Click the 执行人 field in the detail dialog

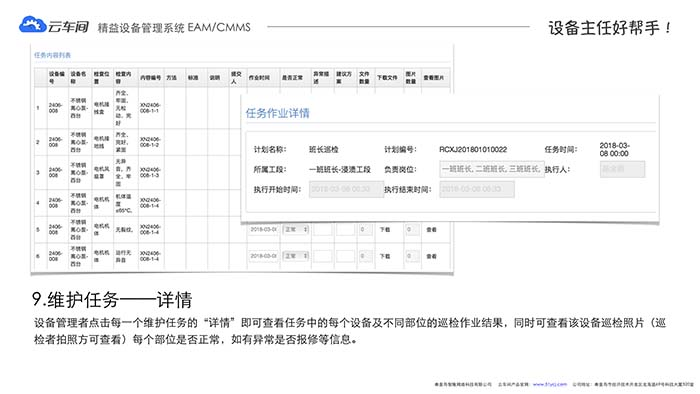[x=622, y=169]
